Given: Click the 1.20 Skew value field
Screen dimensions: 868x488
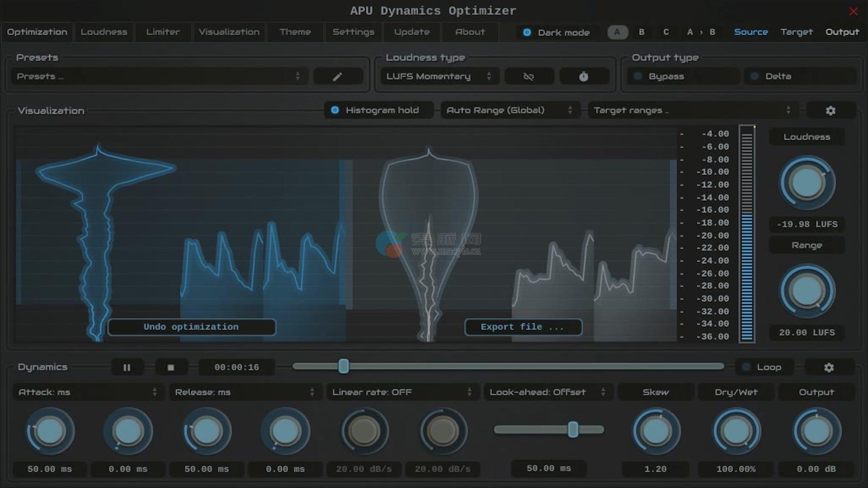Looking at the screenshot, I should (656, 469).
